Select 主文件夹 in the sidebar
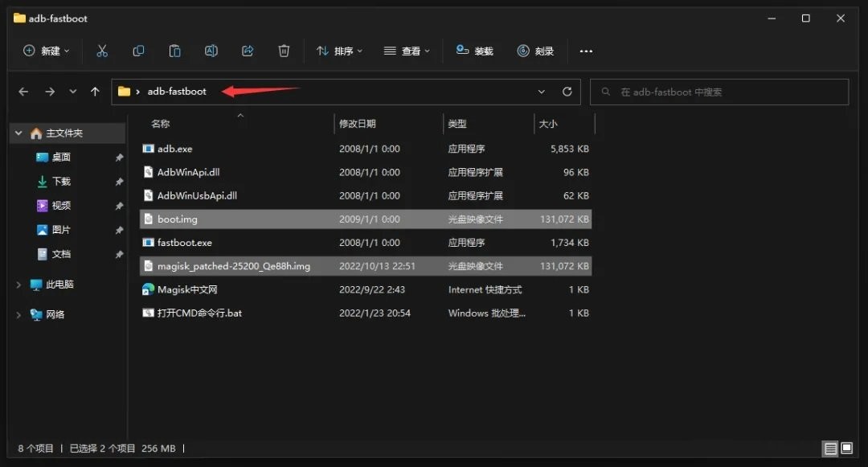Image resolution: width=868 pixels, height=467 pixels. tap(64, 133)
